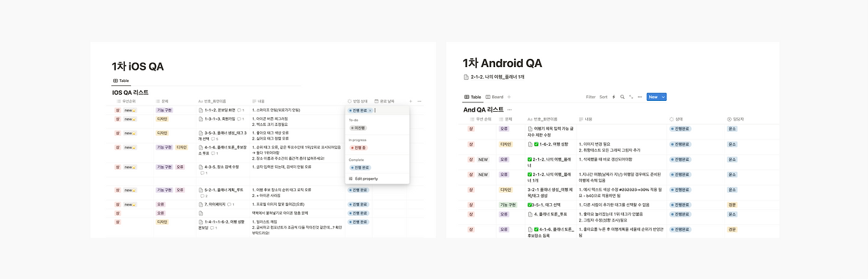
Task: Click the IOS QA 리스트 database title
Action: (130, 92)
